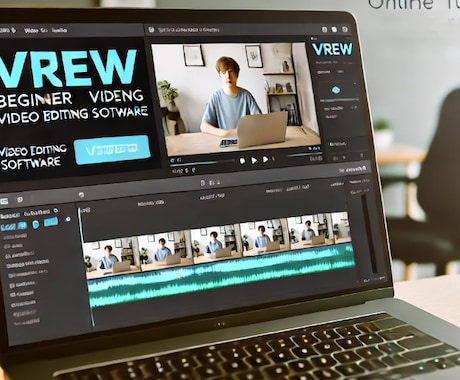Image resolution: width=460 pixels, height=380 pixels.
Task: Click the icon starting the preview panel header
Action: click(x=151, y=30)
